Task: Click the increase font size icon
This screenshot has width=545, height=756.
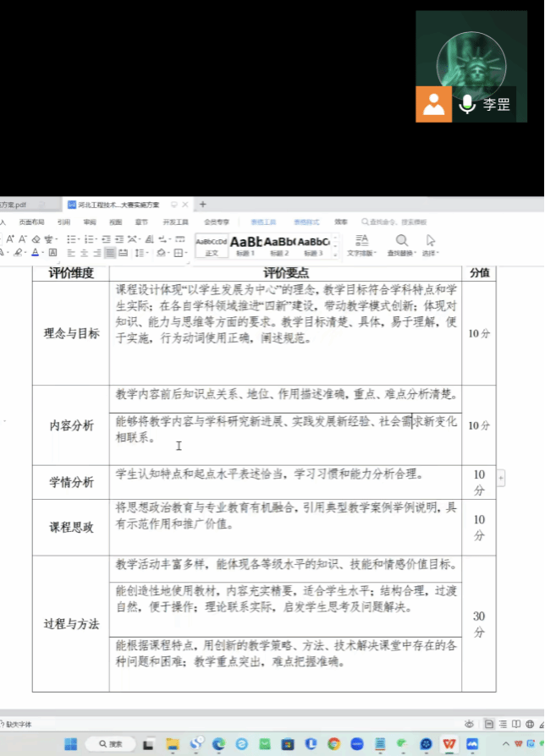Action: (x=10, y=239)
